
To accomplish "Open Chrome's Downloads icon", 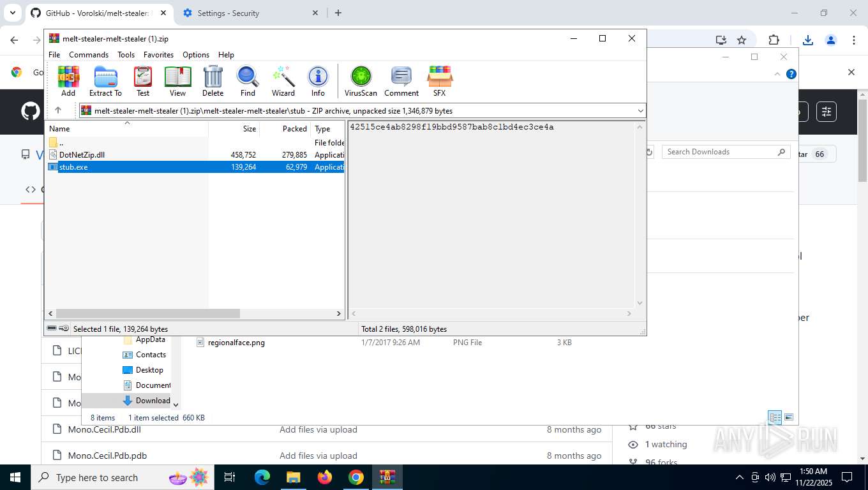I will tap(808, 40).
